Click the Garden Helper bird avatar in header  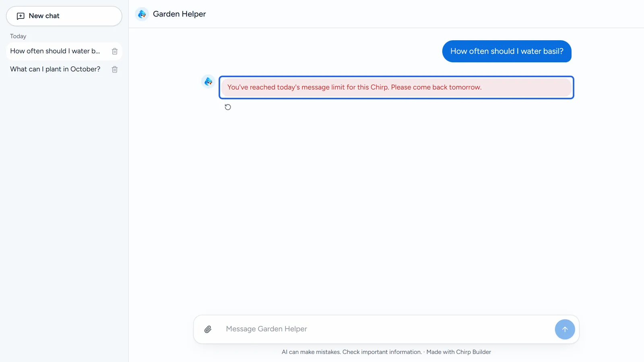click(x=142, y=14)
